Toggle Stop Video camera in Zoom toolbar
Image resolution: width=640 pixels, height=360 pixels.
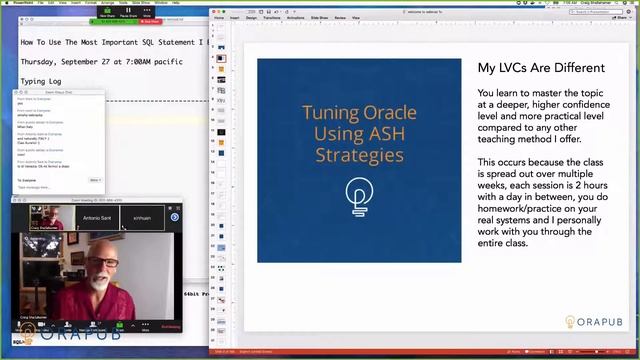click(42, 326)
